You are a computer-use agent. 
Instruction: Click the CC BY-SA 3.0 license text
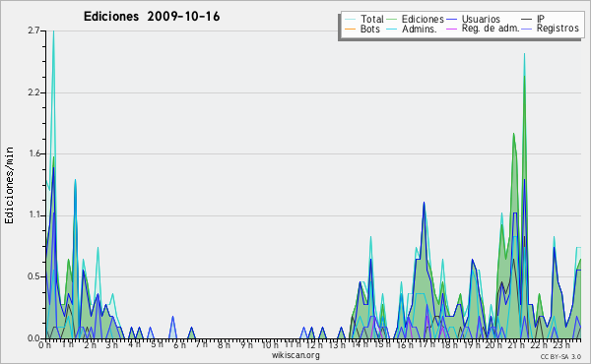560,357
